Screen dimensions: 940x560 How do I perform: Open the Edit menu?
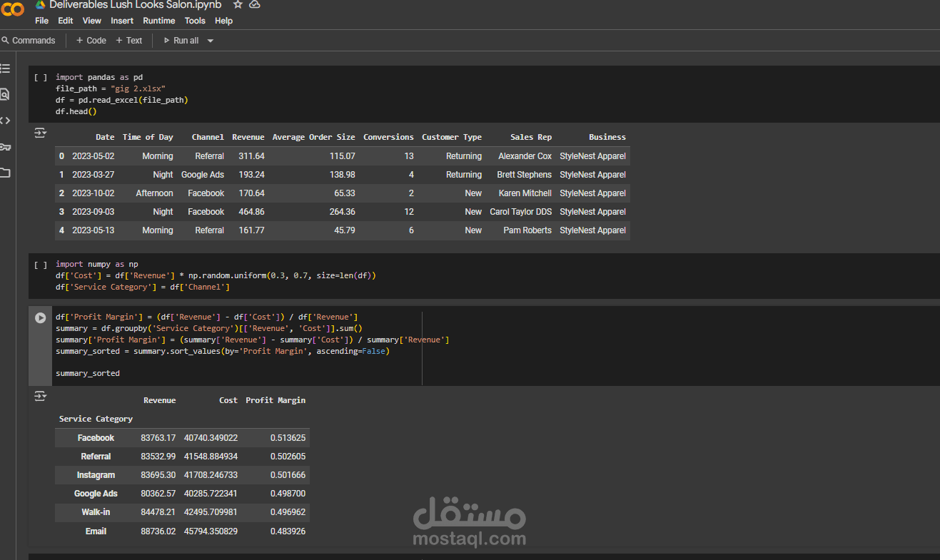click(x=66, y=21)
